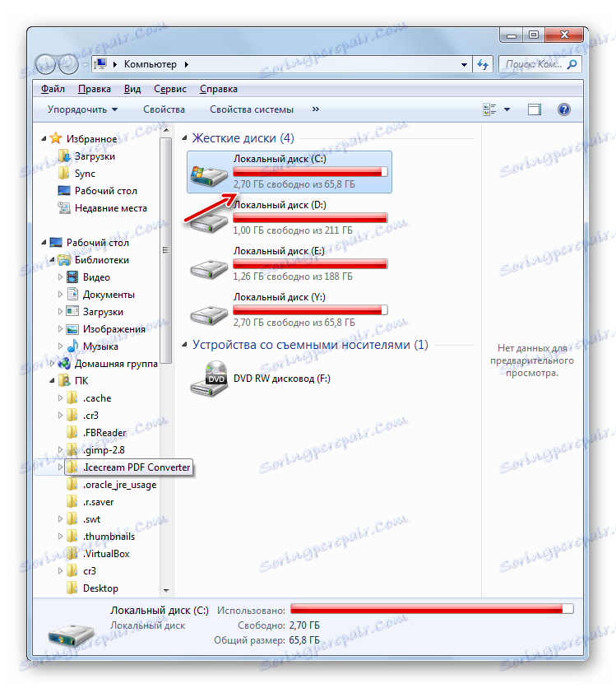The height and width of the screenshot is (688, 616).
Task: Click the Back navigation arrow button
Action: point(45,64)
